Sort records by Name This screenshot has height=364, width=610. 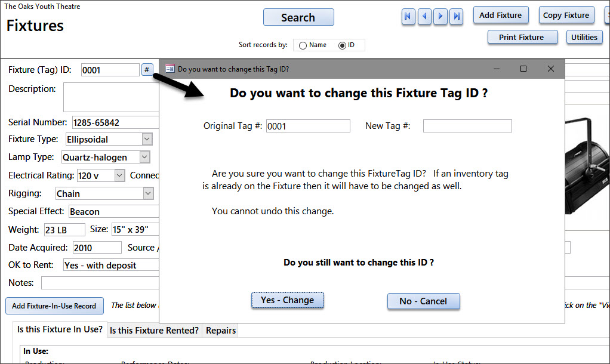pyautogui.click(x=303, y=45)
